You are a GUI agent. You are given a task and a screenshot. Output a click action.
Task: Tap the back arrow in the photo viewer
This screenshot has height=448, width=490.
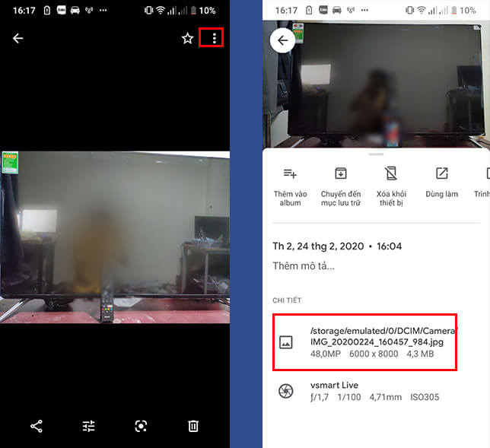[x=18, y=39]
